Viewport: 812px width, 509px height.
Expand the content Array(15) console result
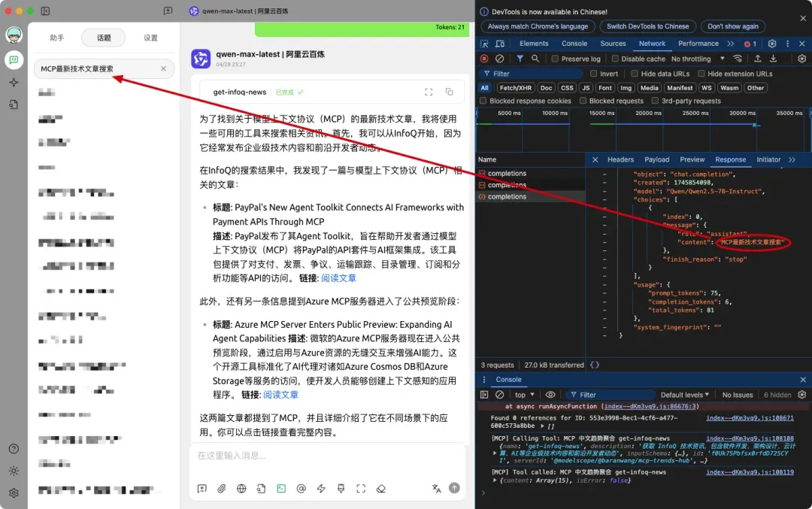point(495,480)
